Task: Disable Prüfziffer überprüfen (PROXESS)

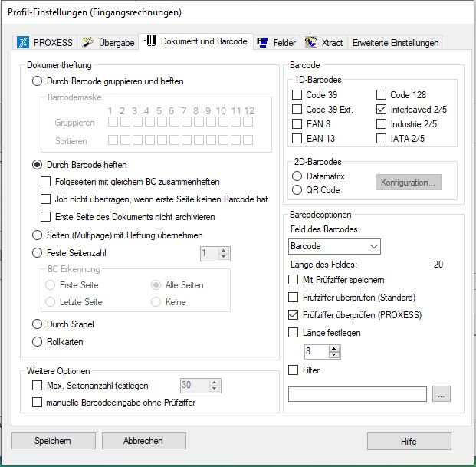Action: [294, 315]
